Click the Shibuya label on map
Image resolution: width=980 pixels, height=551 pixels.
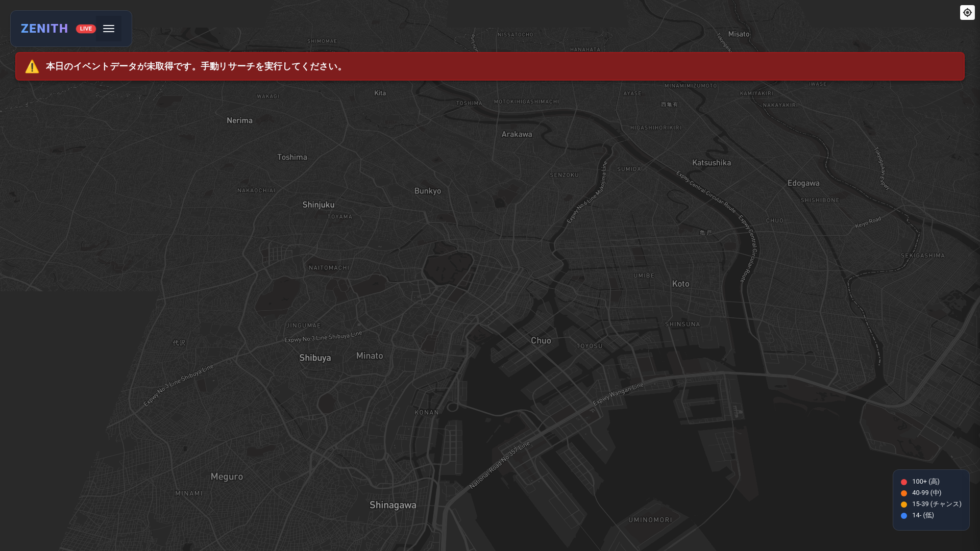tap(315, 358)
